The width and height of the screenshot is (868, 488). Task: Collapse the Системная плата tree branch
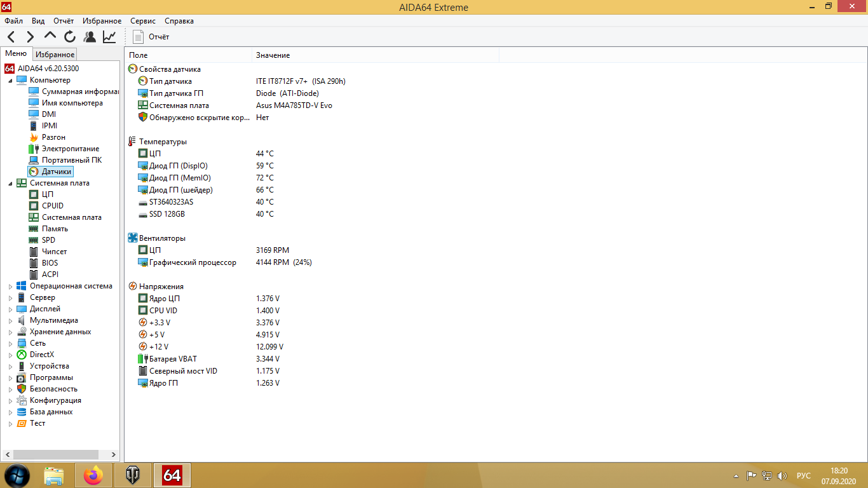[x=10, y=184]
